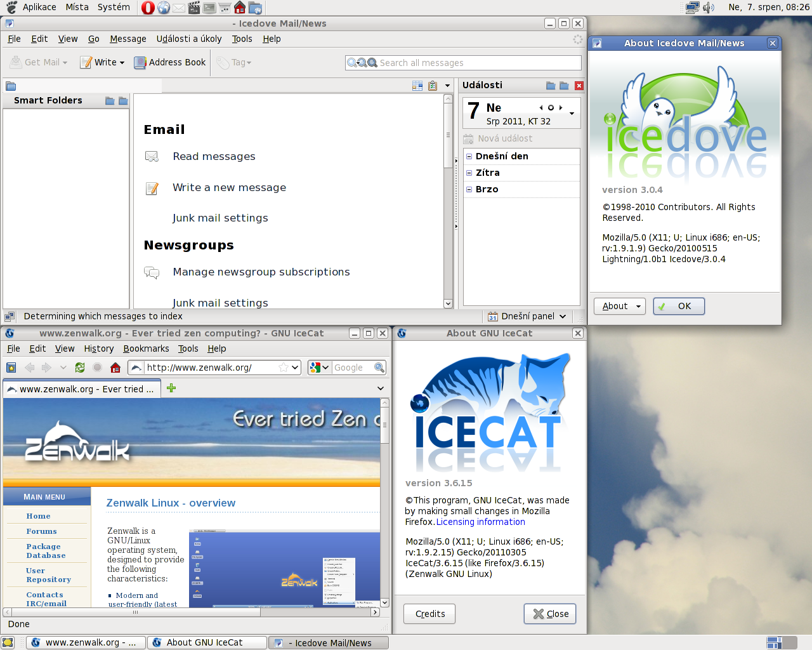Click Nová událost new event icon
The width and height of the screenshot is (812, 650).
pos(469,138)
